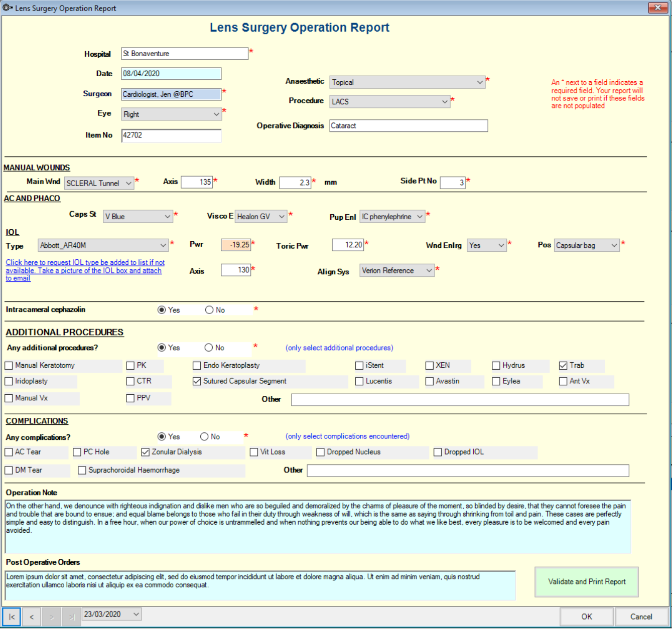Image resolution: width=672 pixels, height=629 pixels.
Task: Uncheck Zonular Dialysis complication
Action: 146,452
